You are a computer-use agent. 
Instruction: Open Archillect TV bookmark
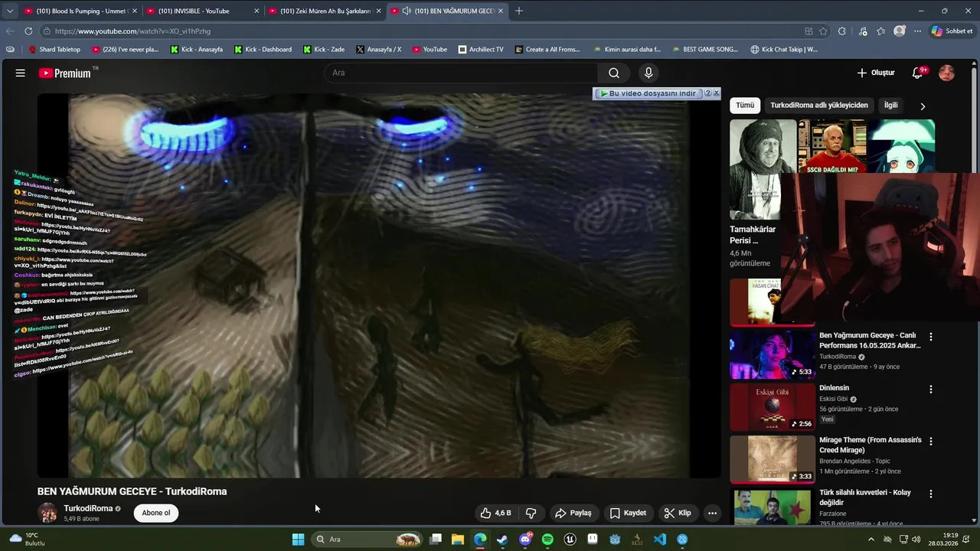[481, 49]
